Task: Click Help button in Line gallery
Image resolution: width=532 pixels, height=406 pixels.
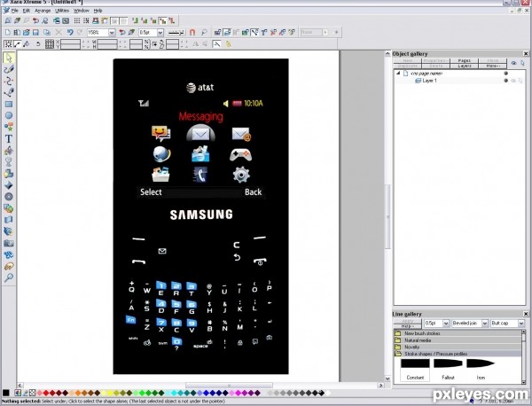Action: (x=407, y=326)
